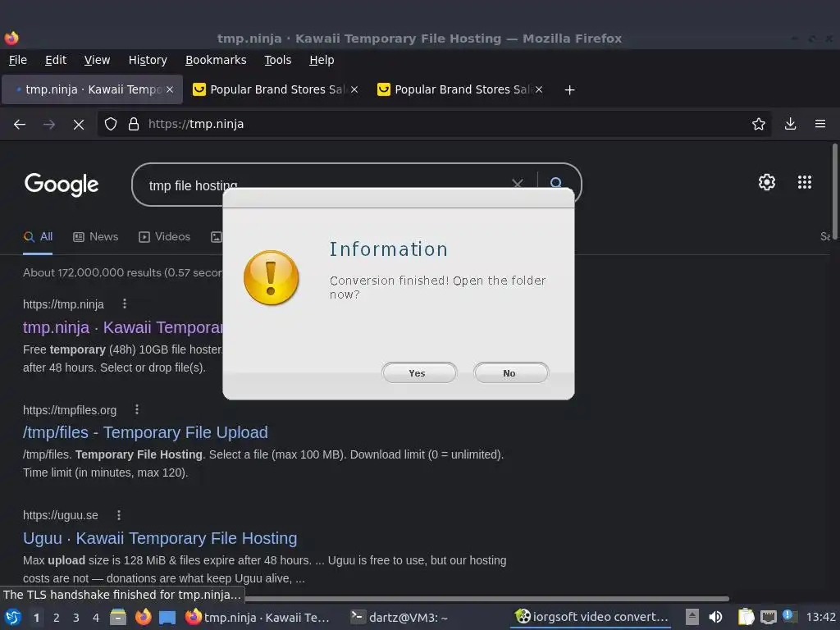Image resolution: width=840 pixels, height=630 pixels.
Task: Open /tmp/files - Temporary File Upload link
Action: click(145, 432)
